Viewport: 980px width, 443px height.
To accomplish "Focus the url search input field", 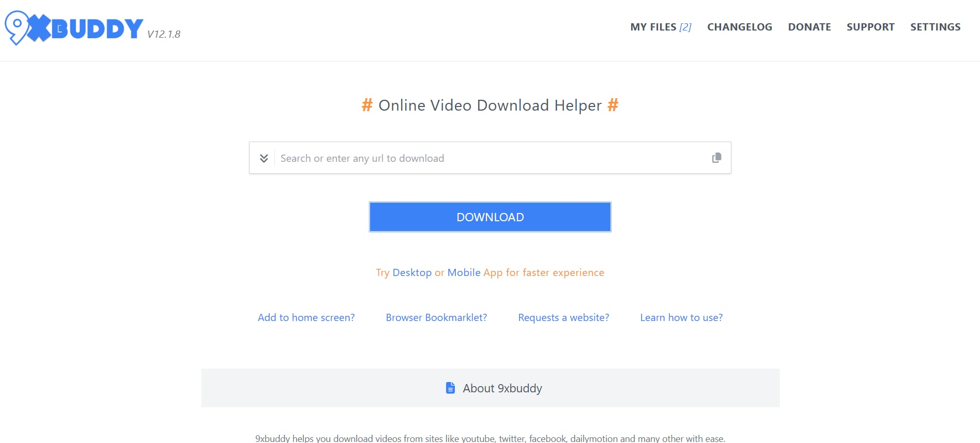I will [x=491, y=158].
